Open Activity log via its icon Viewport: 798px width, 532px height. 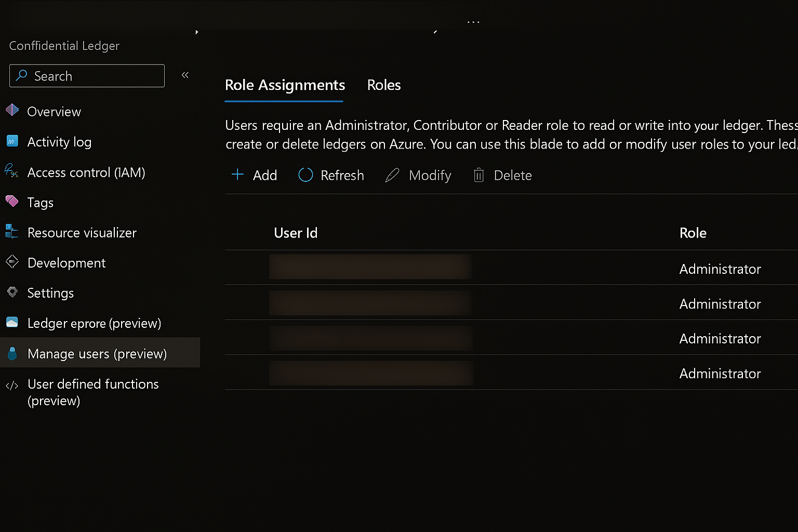12,141
